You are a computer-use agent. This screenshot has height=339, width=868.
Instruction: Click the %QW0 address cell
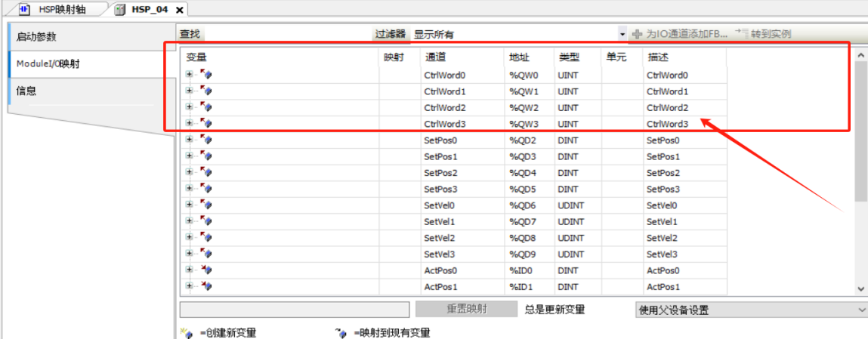coord(530,75)
